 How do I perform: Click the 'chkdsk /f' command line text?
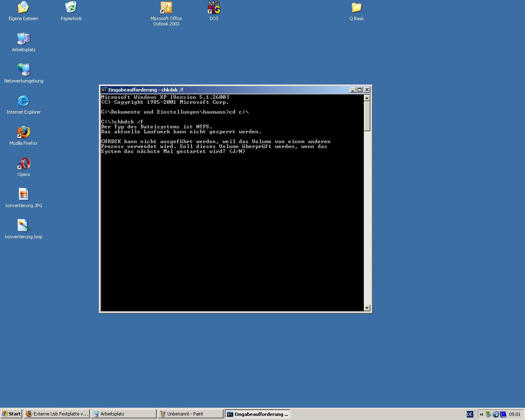click(129, 122)
